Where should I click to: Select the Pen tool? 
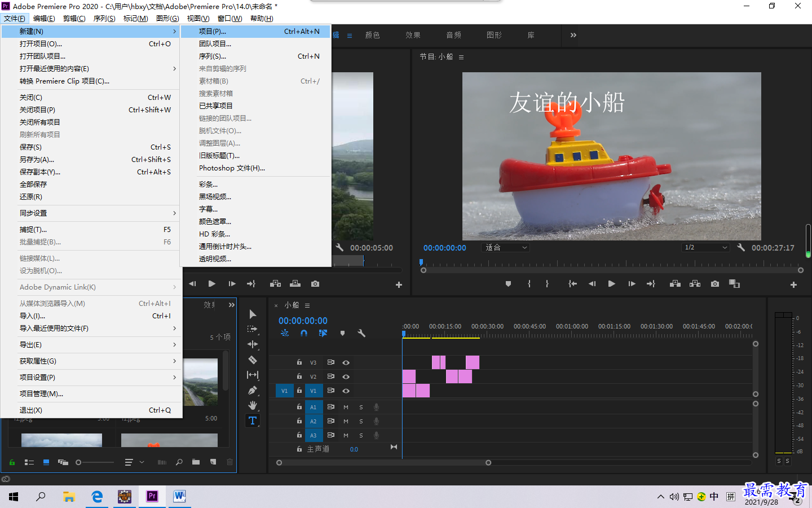point(253,390)
